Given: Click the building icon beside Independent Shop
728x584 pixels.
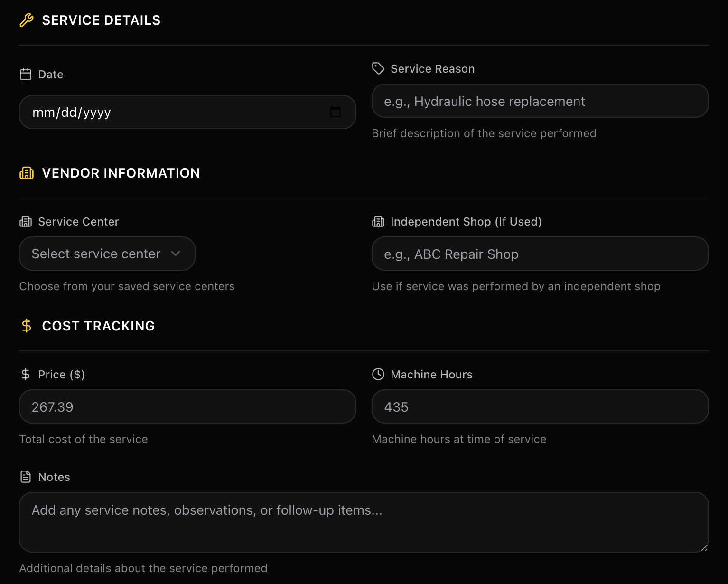Looking at the screenshot, I should coord(378,221).
